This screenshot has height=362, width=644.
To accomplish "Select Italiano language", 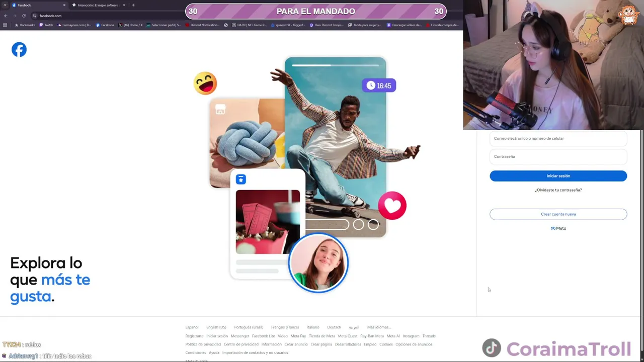I will (x=313, y=327).
